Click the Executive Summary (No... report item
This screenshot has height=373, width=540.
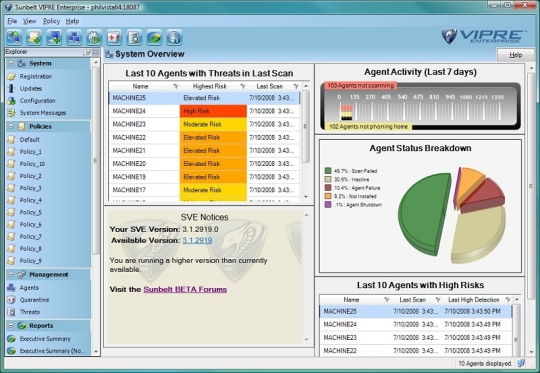tap(53, 351)
